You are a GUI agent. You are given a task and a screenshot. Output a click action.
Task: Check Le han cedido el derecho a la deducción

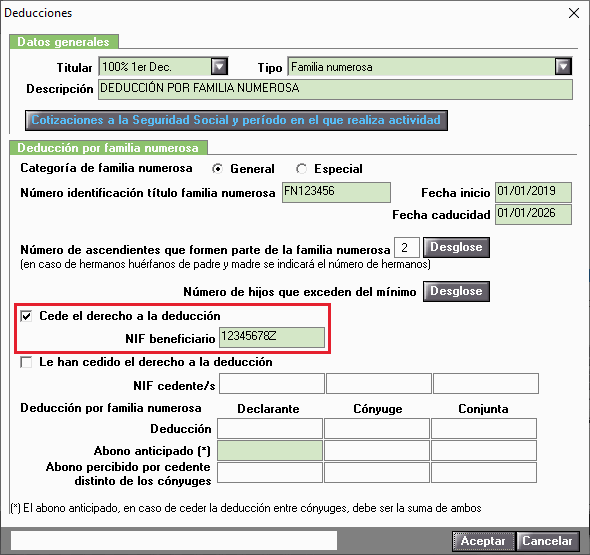26,362
